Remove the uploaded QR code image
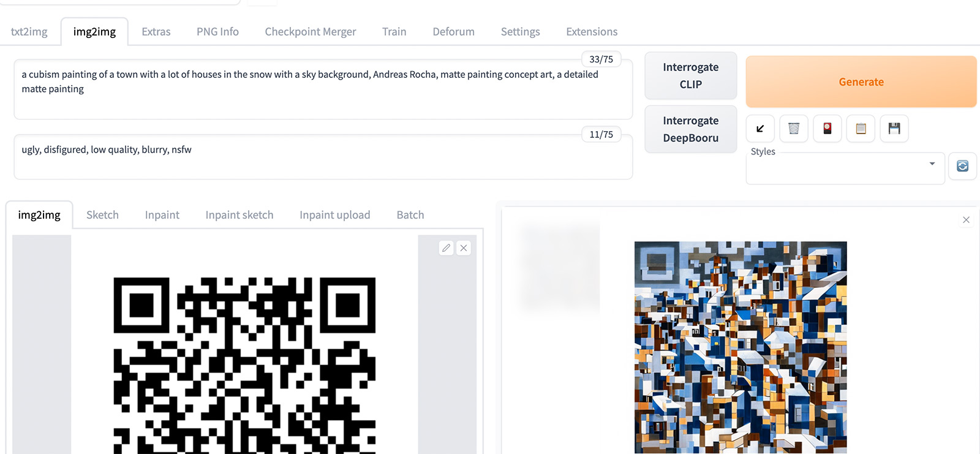Image resolution: width=980 pixels, height=454 pixels. click(x=464, y=248)
